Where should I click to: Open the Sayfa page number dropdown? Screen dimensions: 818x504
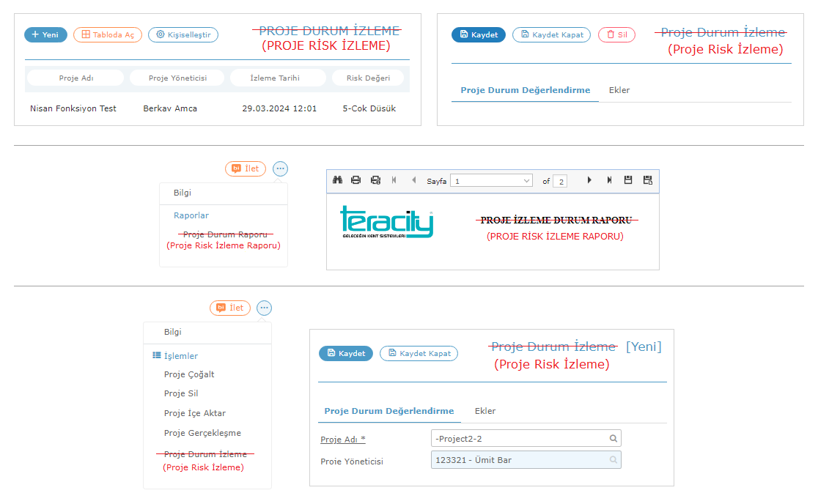click(x=526, y=181)
